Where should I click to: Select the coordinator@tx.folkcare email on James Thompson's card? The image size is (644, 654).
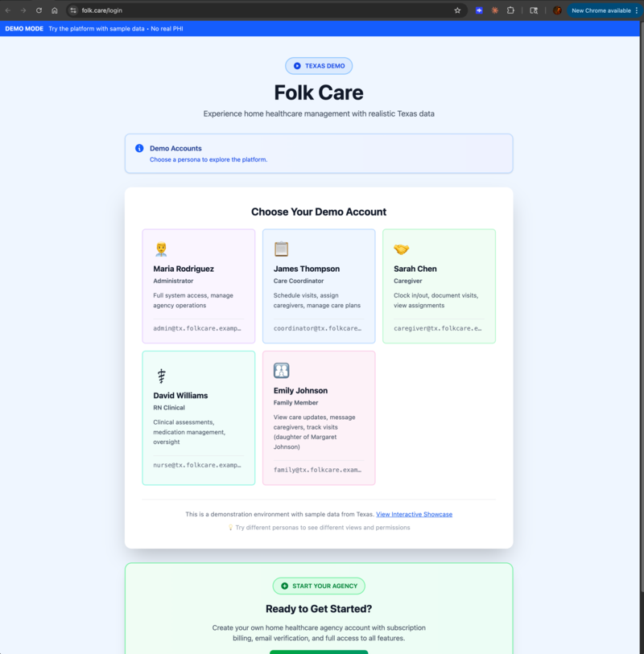316,328
